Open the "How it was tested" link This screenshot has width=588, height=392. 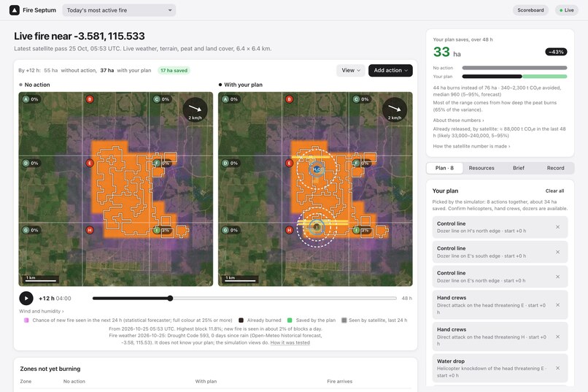(290, 342)
